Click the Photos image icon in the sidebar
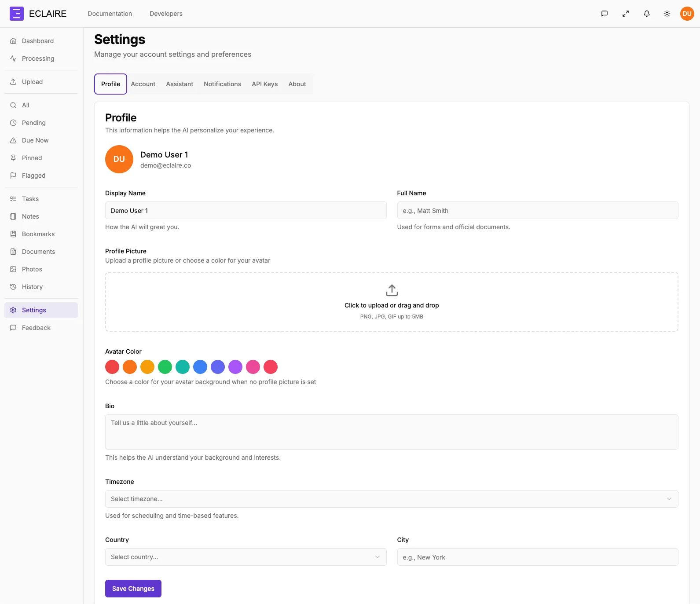 (x=13, y=269)
